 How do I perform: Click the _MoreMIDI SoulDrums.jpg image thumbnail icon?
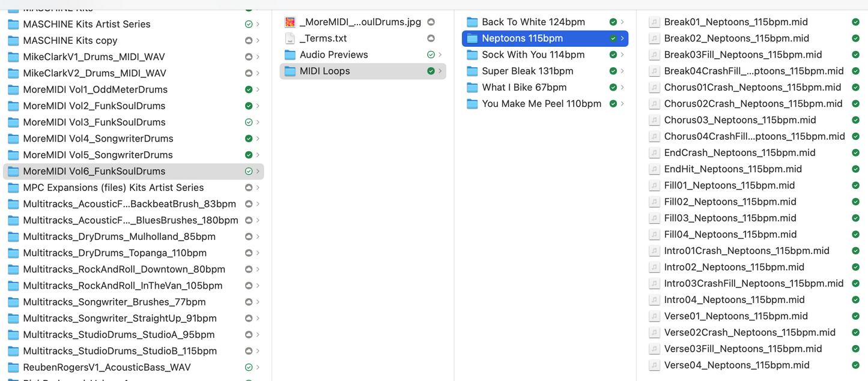tap(290, 22)
